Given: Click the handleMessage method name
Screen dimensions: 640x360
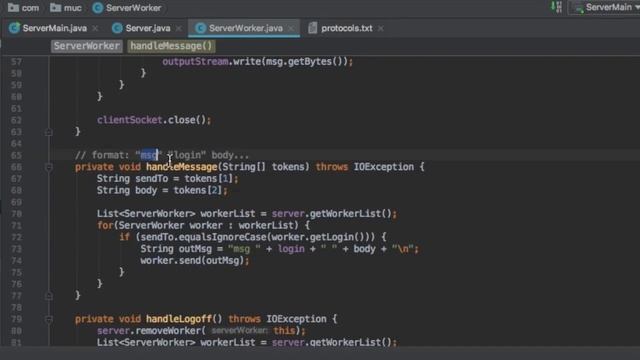Looking at the screenshot, I should pos(182,167).
